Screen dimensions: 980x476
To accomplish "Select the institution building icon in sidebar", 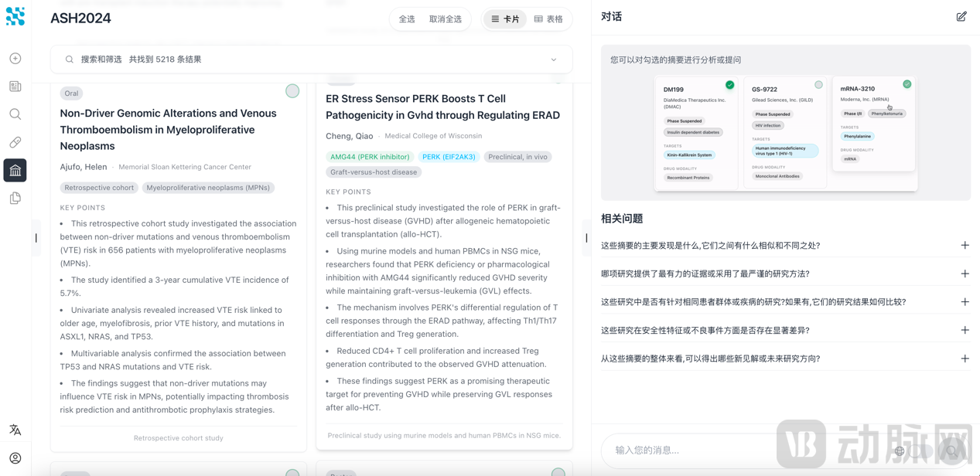I will coord(15,170).
